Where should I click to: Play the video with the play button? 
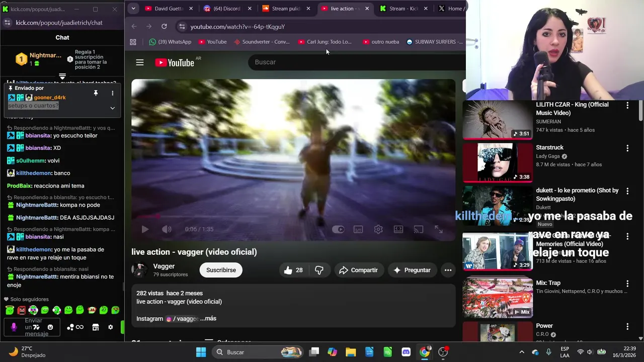[x=145, y=229]
